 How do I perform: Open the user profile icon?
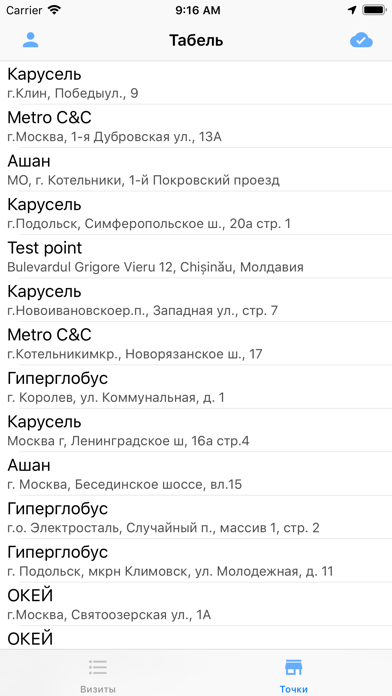point(31,40)
